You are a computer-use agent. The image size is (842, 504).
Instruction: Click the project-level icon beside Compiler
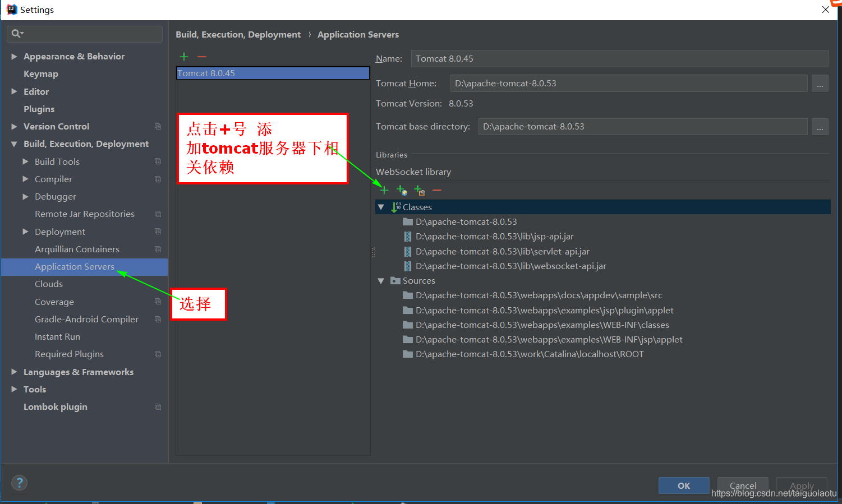point(158,179)
